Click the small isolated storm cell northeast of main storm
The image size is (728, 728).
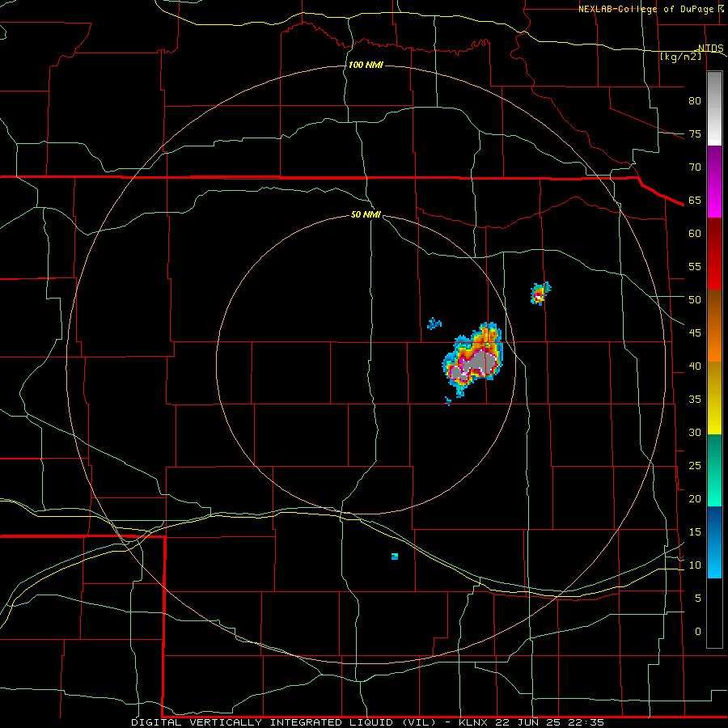coord(540,294)
